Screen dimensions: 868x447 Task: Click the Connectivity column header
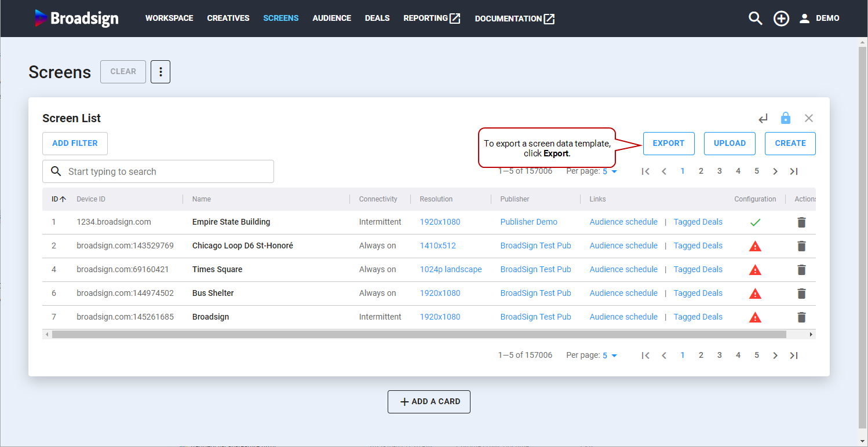[378, 199]
